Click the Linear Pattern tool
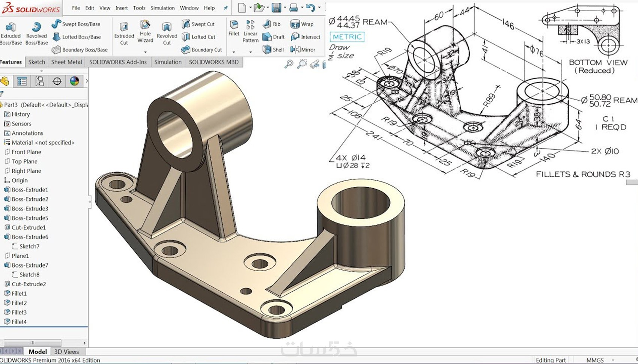638x364 pixels. [x=250, y=31]
